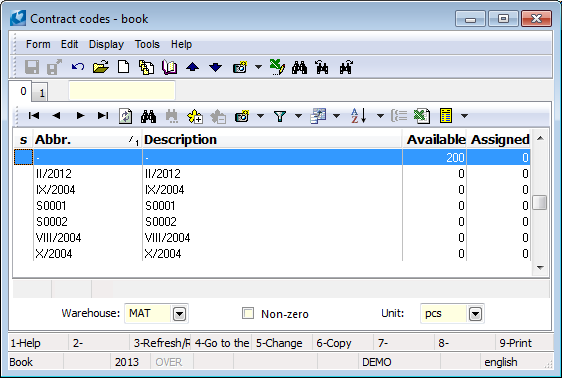Click the Description column header

[272, 139]
